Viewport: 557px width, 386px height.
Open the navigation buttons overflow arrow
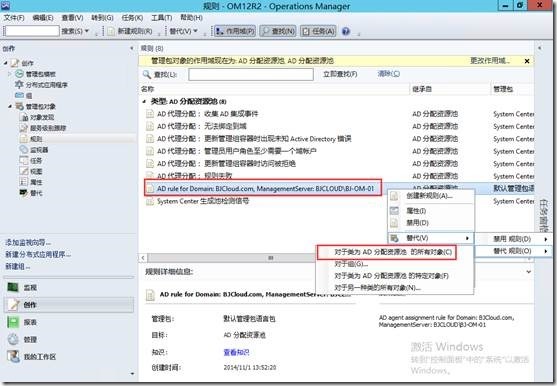[132, 374]
